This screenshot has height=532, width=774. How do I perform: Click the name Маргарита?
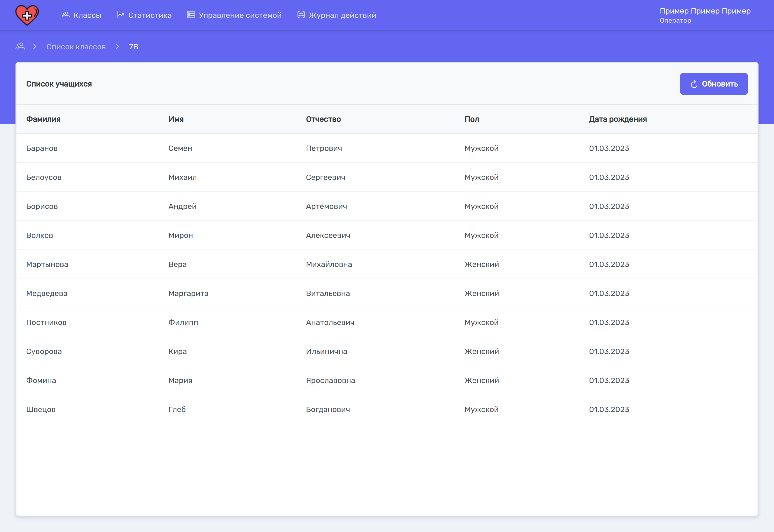(x=189, y=293)
